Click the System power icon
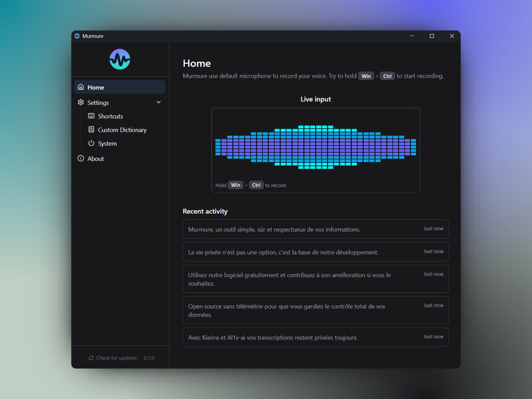 coord(91,143)
